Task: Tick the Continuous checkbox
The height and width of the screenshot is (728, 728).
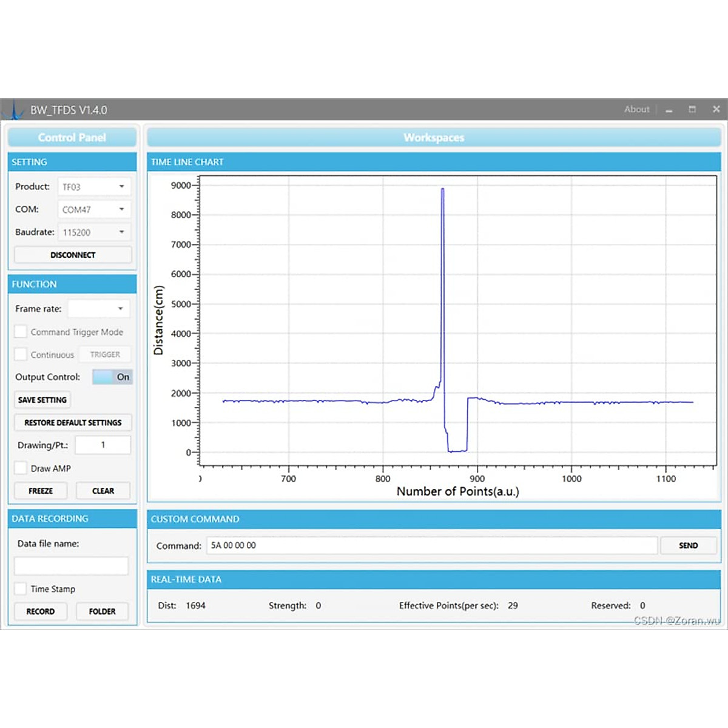Action: tap(21, 354)
